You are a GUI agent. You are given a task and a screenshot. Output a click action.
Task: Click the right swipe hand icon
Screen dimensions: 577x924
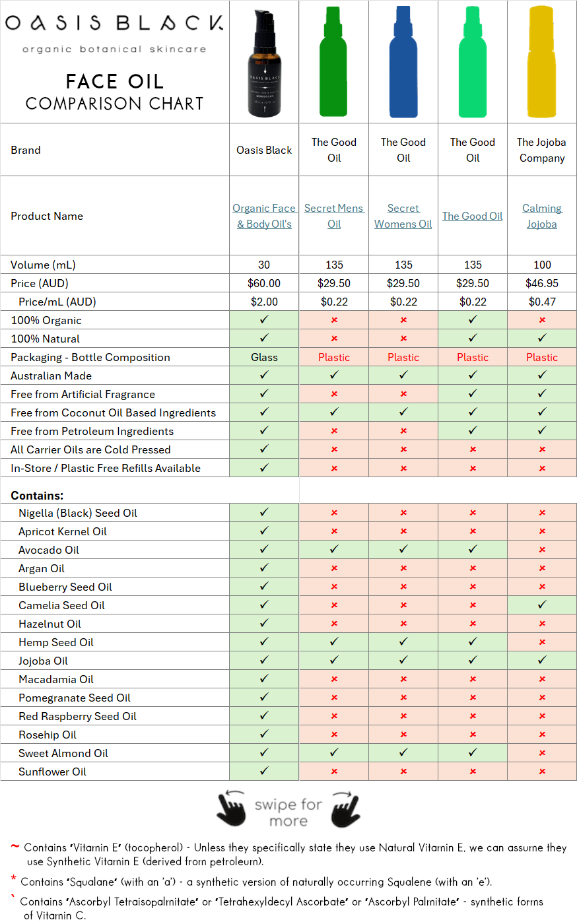point(345,808)
